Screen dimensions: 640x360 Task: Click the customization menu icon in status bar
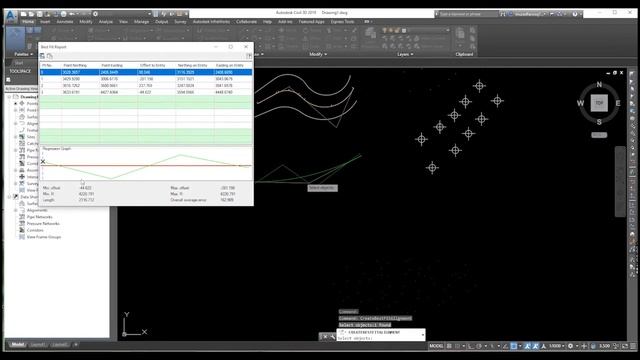click(633, 346)
